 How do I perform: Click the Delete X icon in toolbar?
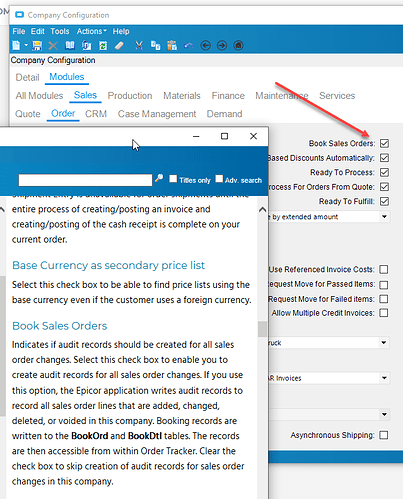pyautogui.click(x=53, y=46)
